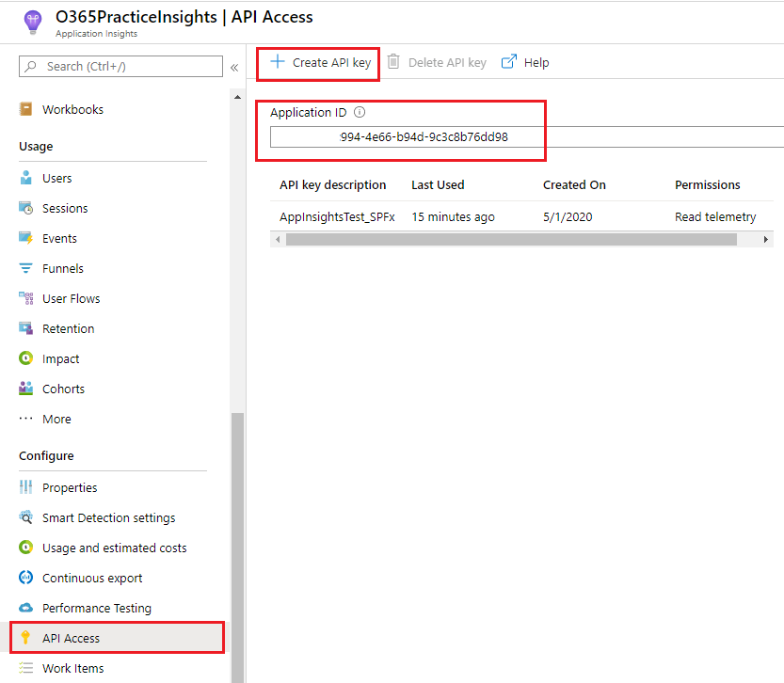Open the User Flows icon
Screen dimensions: 784x683
pyautogui.click(x=26, y=298)
